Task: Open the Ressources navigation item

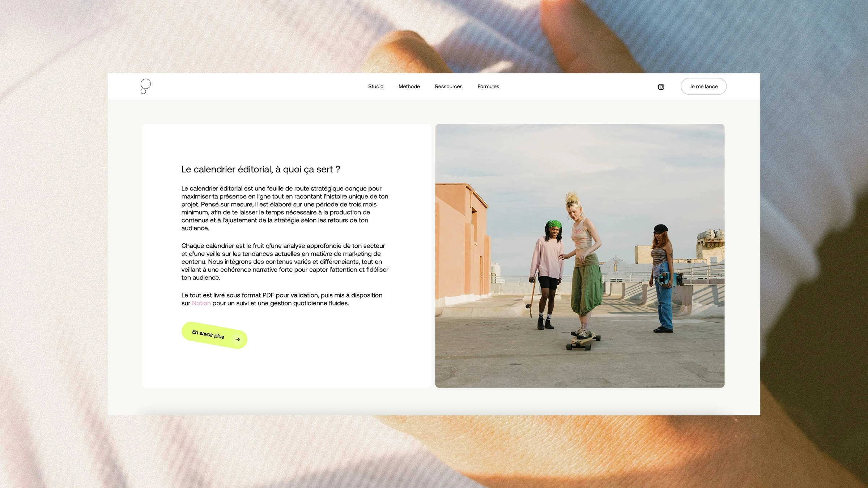Action: click(x=448, y=86)
